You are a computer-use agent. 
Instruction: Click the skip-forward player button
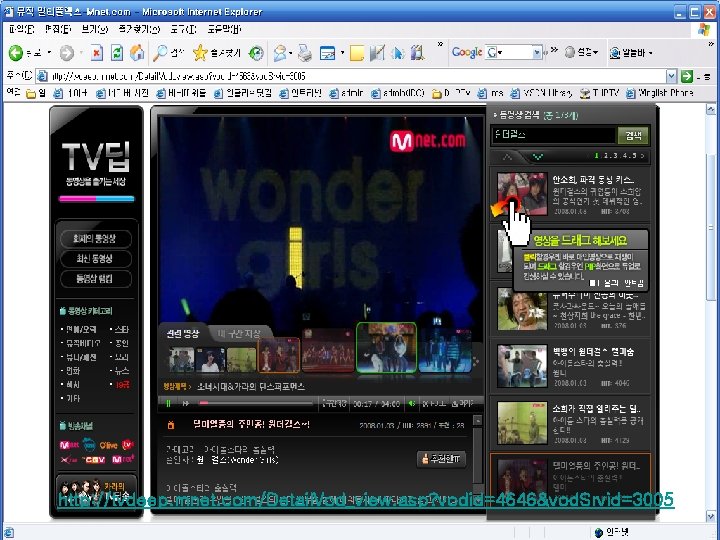pyautogui.click(x=186, y=403)
